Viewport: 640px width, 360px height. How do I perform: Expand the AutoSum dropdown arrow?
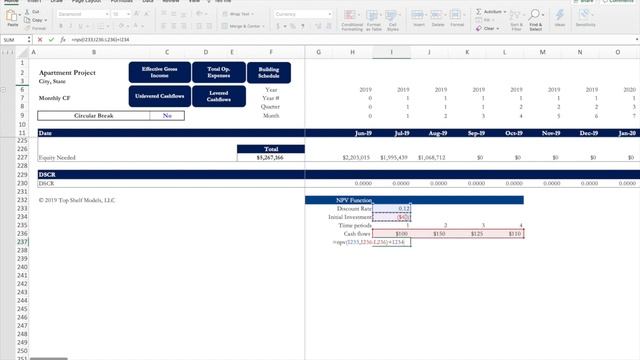[x=505, y=12]
